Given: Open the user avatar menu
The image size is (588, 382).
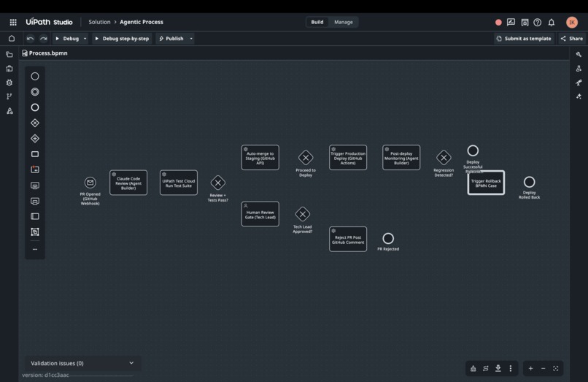Looking at the screenshot, I should [x=571, y=22].
